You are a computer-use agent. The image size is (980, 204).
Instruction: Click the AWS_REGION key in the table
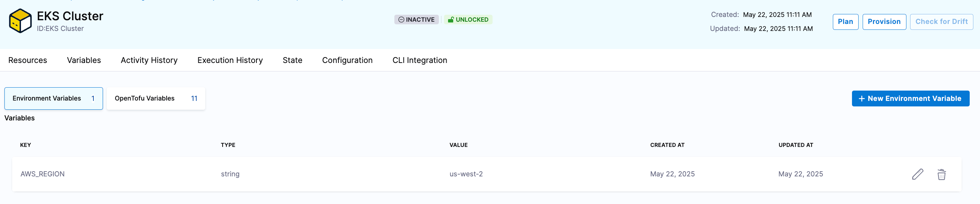pyautogui.click(x=43, y=174)
